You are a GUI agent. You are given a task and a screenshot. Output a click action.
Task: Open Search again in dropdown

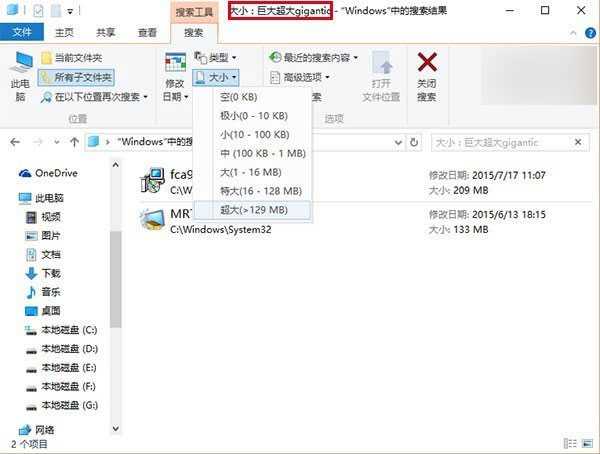(94, 97)
